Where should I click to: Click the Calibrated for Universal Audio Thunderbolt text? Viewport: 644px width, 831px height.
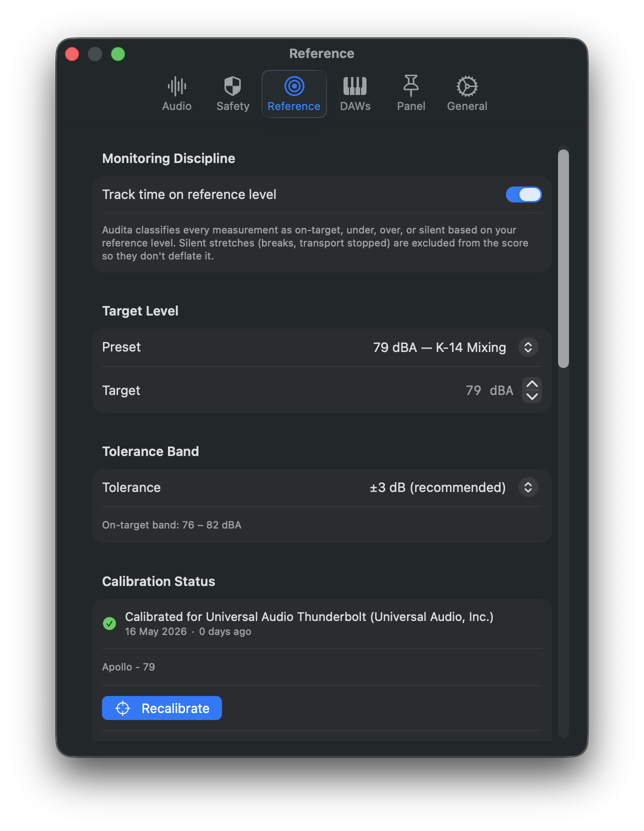309,616
